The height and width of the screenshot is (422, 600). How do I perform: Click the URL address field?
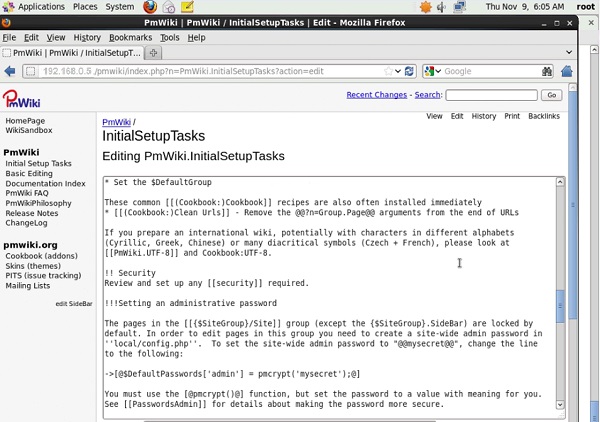(210, 71)
